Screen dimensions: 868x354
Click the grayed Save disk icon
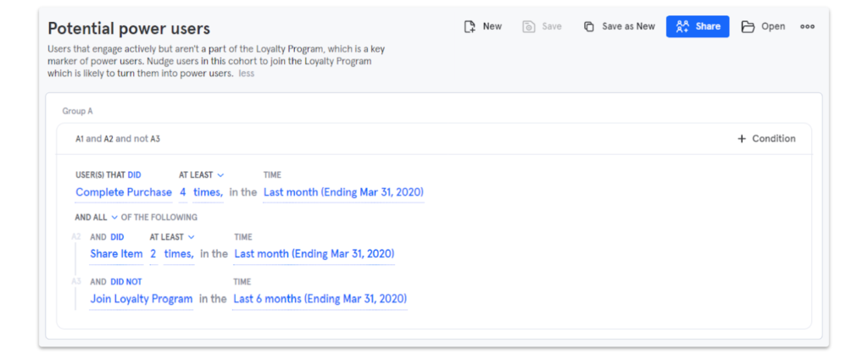[529, 26]
